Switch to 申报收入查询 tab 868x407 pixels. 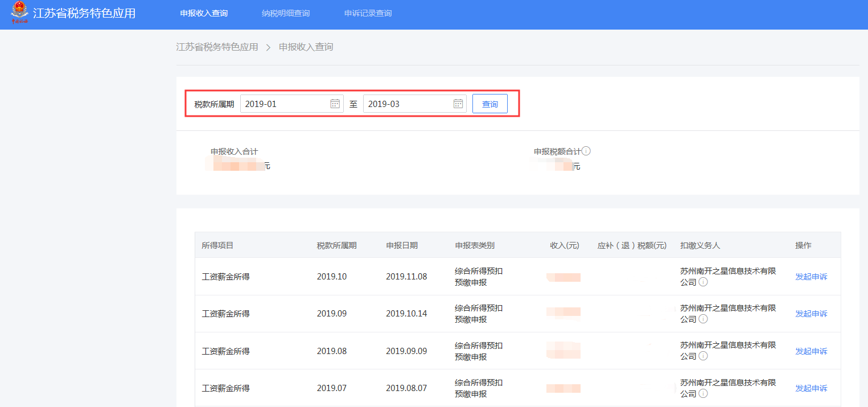[x=204, y=13]
